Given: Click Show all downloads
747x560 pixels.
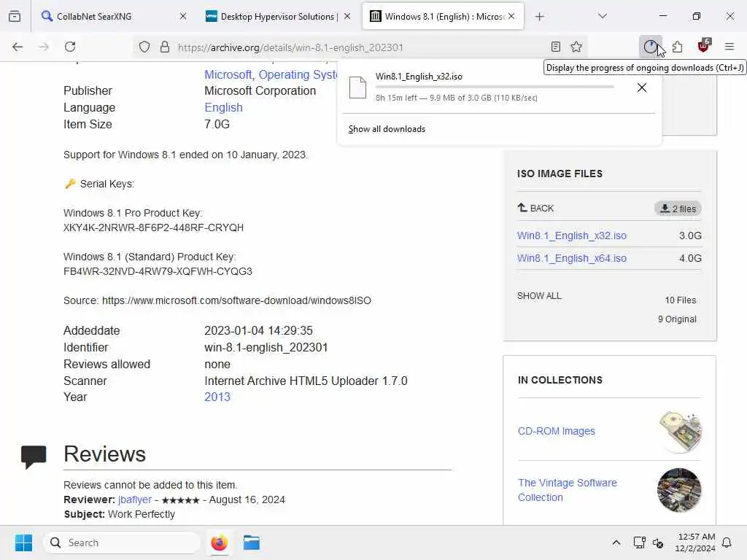Looking at the screenshot, I should 387,129.
